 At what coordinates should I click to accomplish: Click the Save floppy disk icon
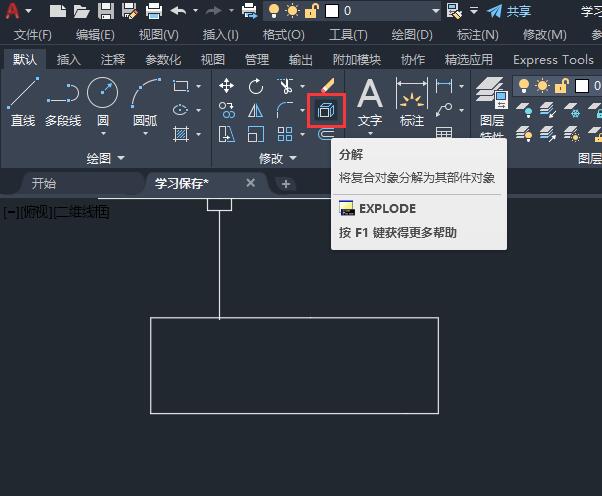(x=106, y=11)
